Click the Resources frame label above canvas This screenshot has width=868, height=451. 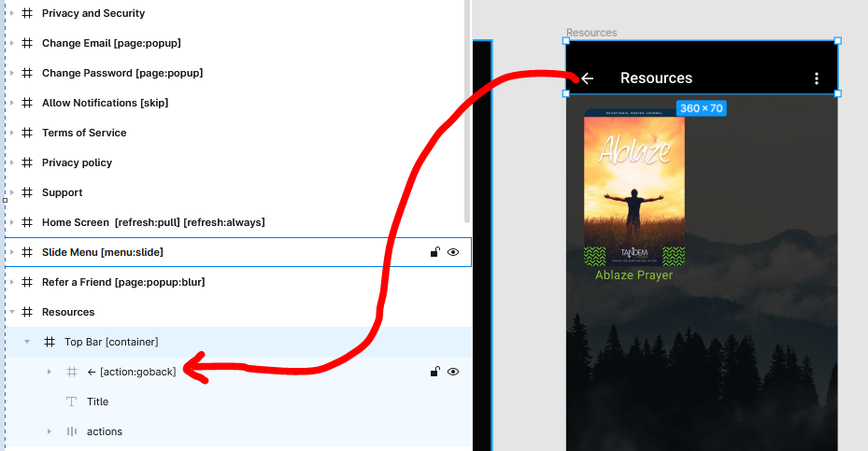pyautogui.click(x=591, y=33)
